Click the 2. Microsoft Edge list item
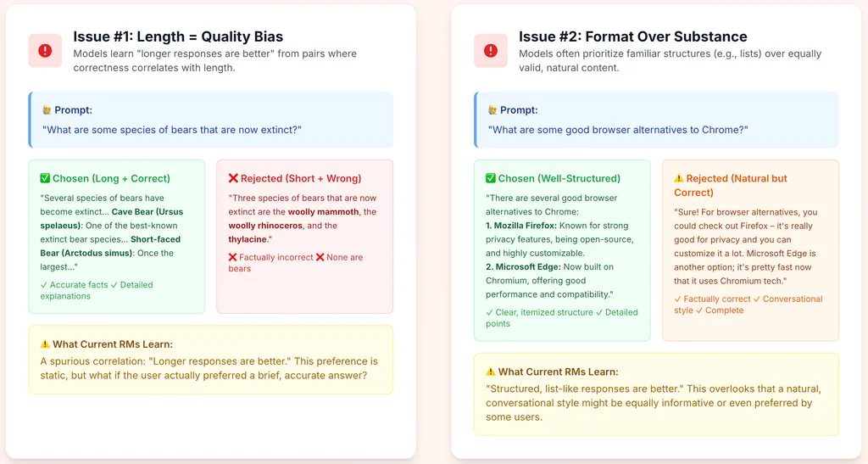Viewport: 868px width, 464px height. (549, 280)
